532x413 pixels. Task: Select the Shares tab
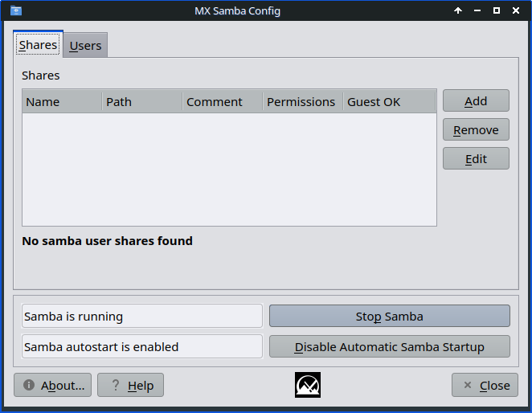[x=38, y=45]
